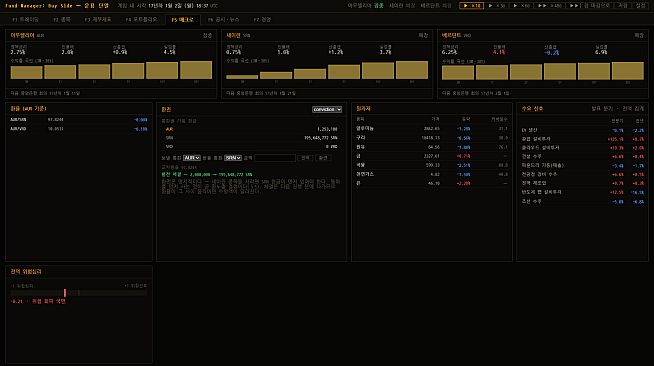
Task: Set playback speed to ×480
Action: coord(550,6)
